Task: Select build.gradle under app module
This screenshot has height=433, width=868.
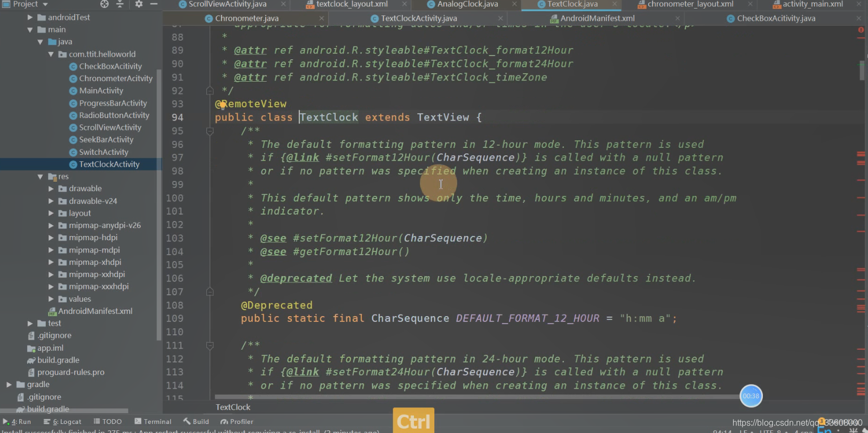Action: click(x=58, y=360)
